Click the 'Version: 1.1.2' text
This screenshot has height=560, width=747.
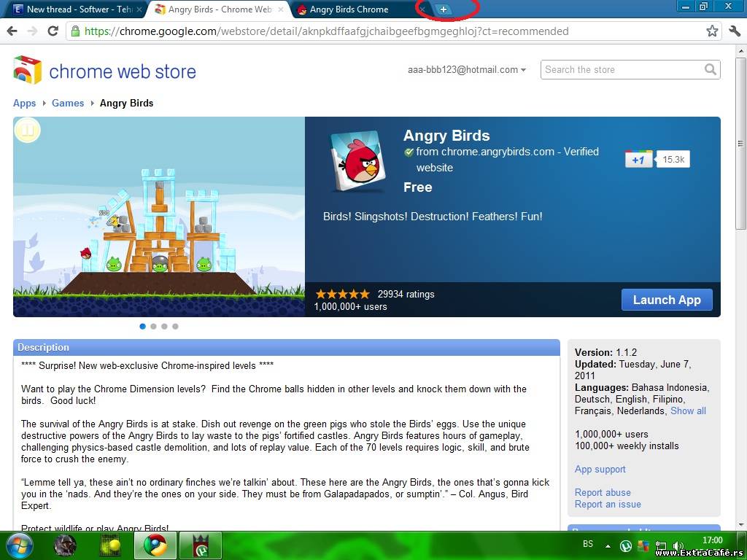(x=605, y=352)
